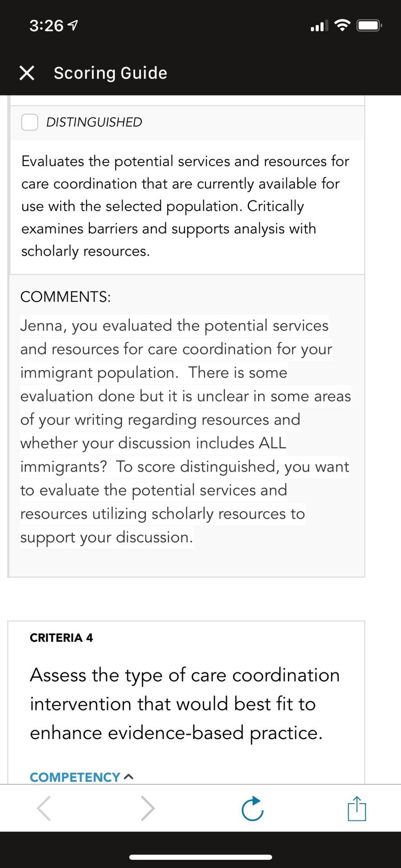Viewport: 401px width, 868px height.
Task: Check the DISTINGUISHED checkbox
Action: click(x=30, y=122)
